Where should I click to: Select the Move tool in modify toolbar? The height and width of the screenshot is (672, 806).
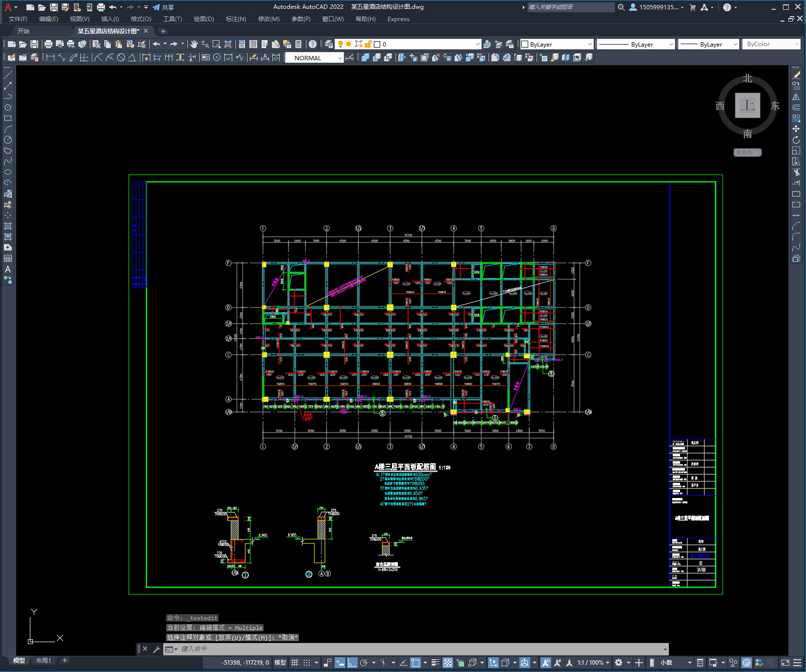(x=796, y=129)
